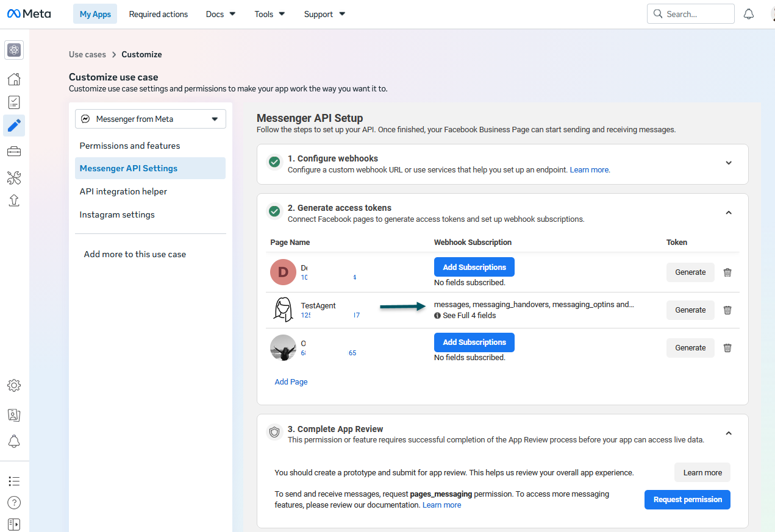Go to the Use cases breadcrumb
This screenshot has height=532, width=775.
tap(87, 54)
